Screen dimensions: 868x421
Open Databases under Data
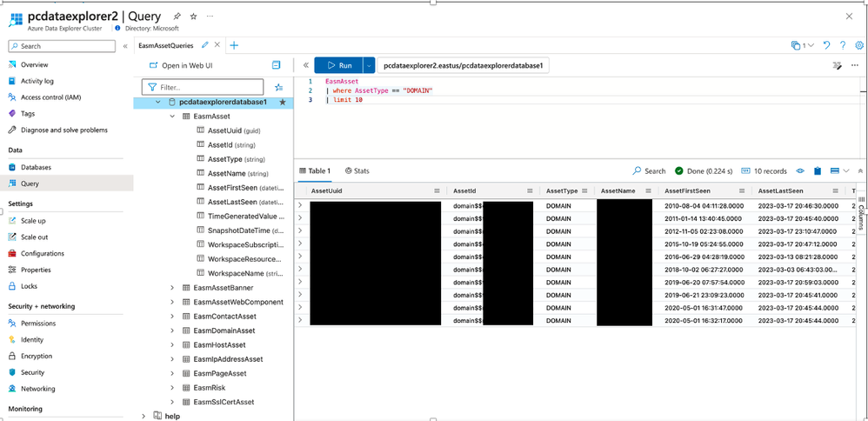point(36,167)
